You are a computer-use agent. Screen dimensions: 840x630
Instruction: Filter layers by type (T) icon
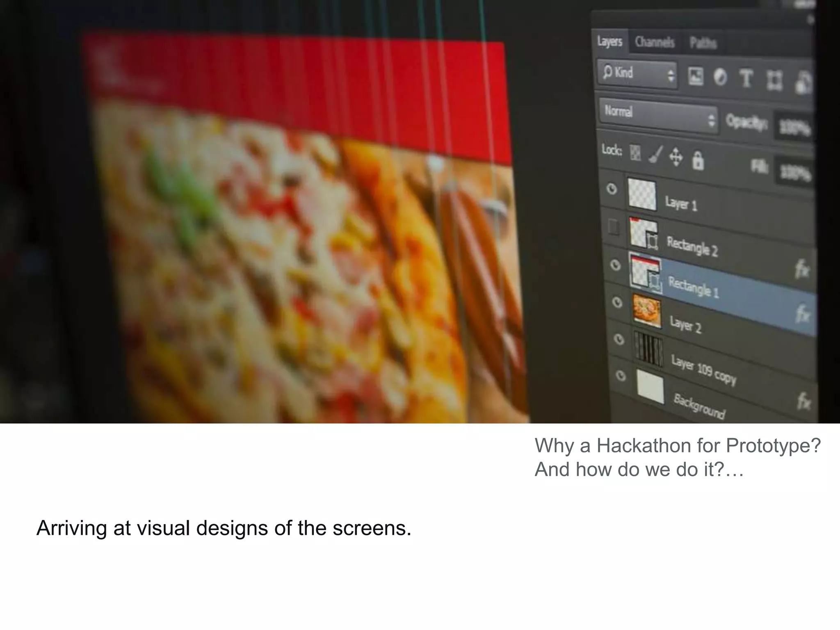(746, 78)
